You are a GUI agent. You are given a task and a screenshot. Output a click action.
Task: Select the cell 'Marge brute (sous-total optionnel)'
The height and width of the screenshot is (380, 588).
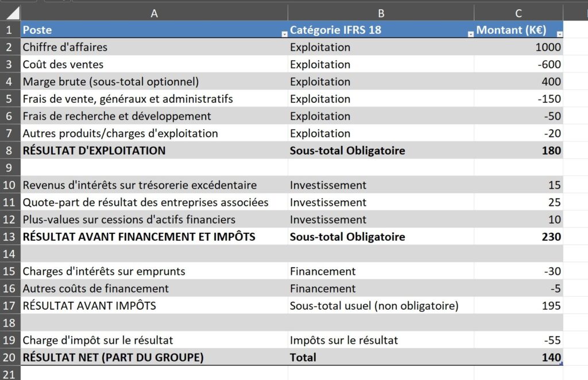click(x=154, y=82)
